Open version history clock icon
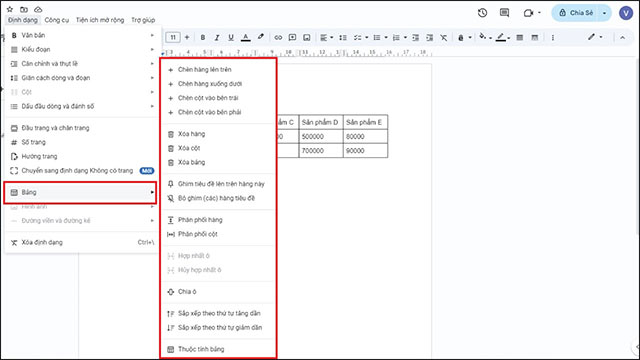The height and width of the screenshot is (360, 640). coord(482,13)
